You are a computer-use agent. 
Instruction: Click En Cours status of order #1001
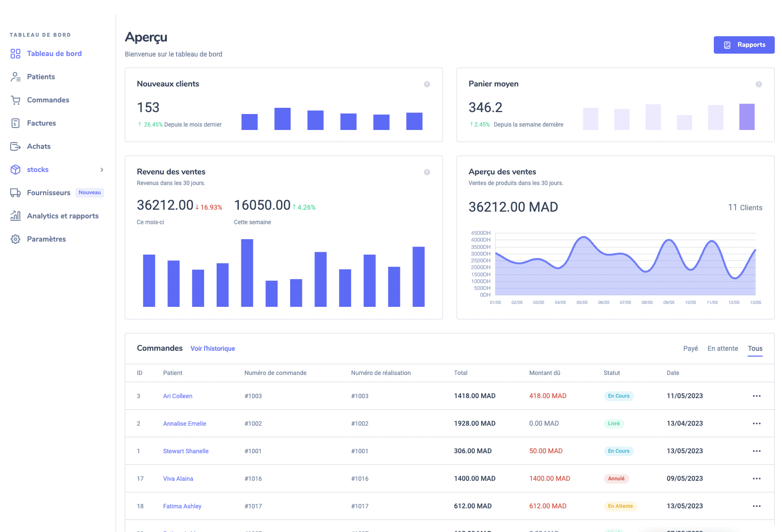pyautogui.click(x=619, y=451)
